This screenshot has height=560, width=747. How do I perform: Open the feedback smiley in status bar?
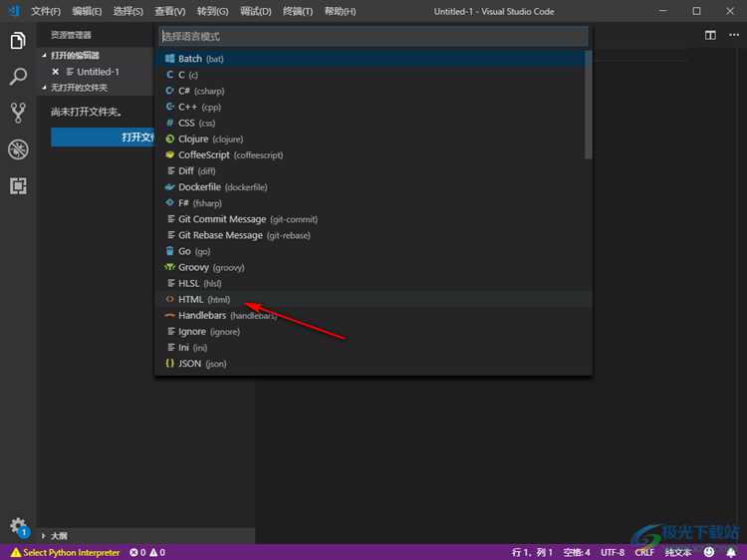click(x=709, y=552)
